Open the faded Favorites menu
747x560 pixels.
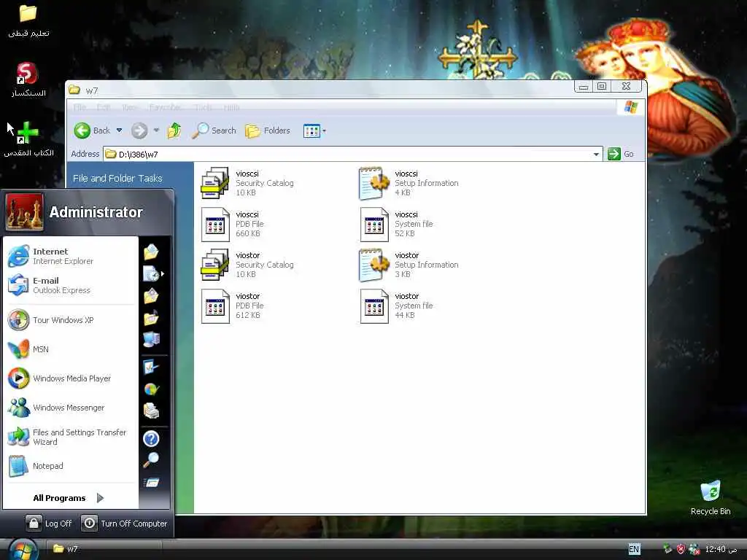165,107
